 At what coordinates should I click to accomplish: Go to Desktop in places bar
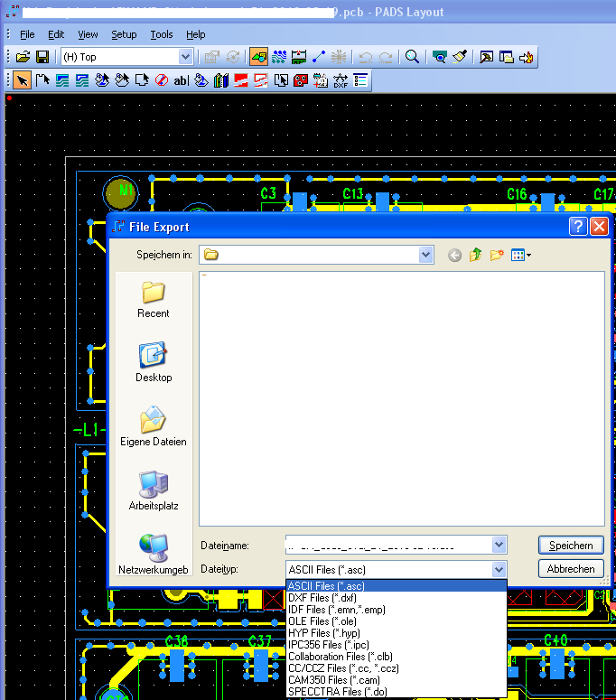pos(154,362)
